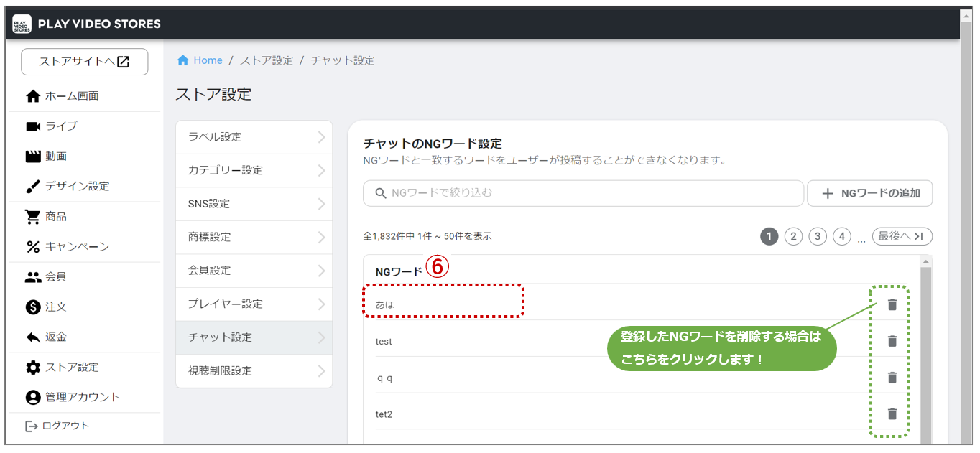
Task: Click the Home icon in the breadcrumb
Action: [183, 60]
